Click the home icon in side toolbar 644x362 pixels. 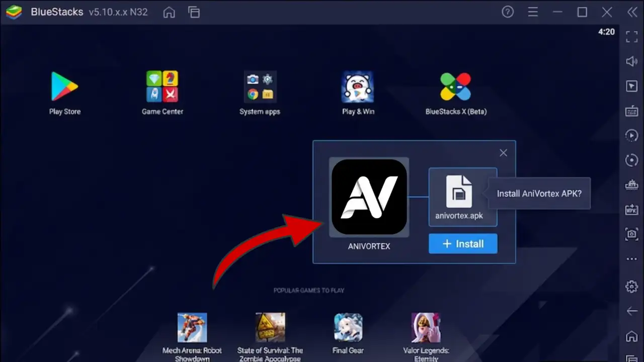[x=631, y=336]
